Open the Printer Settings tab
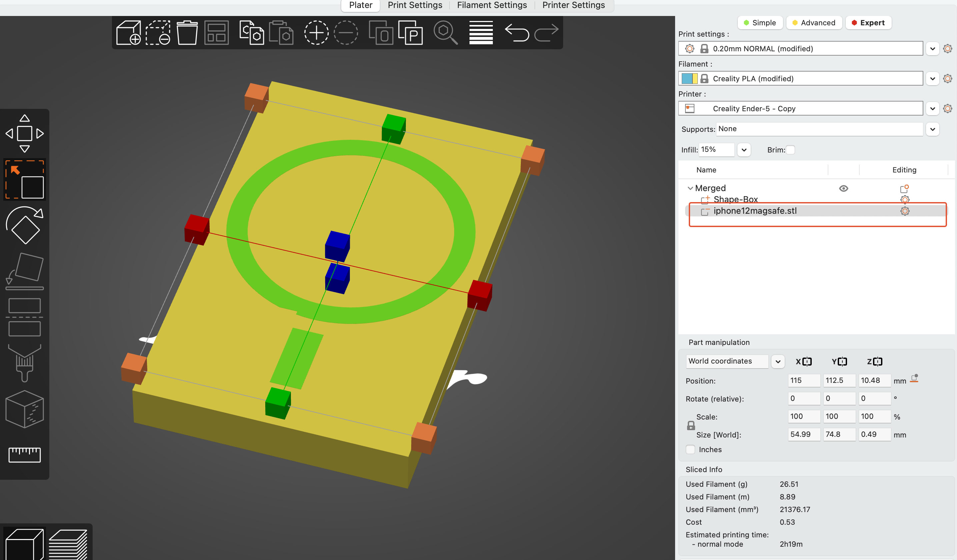This screenshot has width=957, height=560. [573, 5]
